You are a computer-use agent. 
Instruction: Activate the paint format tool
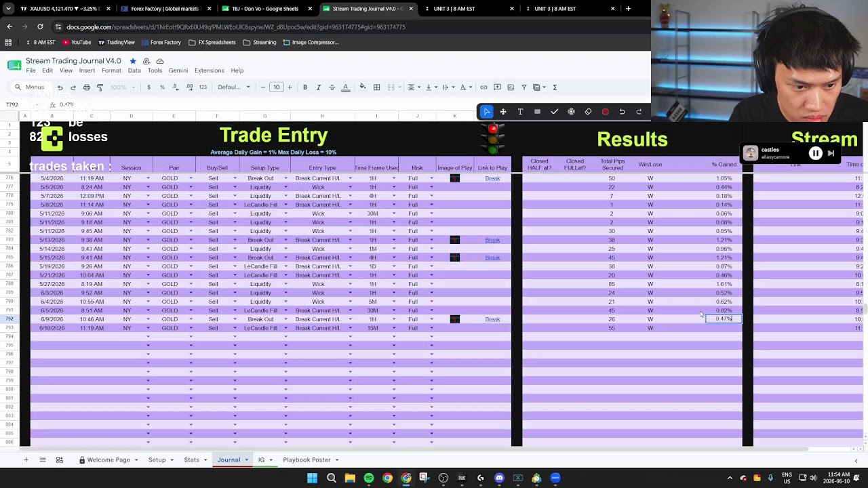tap(100, 87)
